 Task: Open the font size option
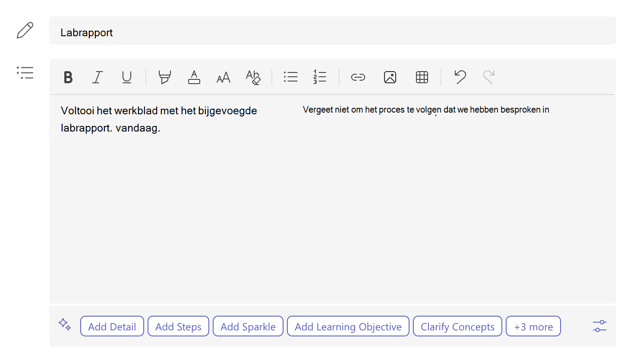(x=224, y=78)
